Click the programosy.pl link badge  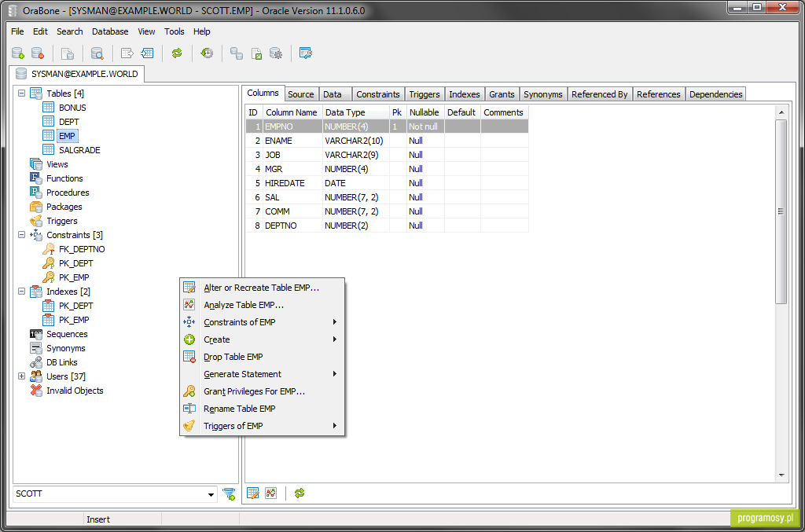click(x=765, y=518)
